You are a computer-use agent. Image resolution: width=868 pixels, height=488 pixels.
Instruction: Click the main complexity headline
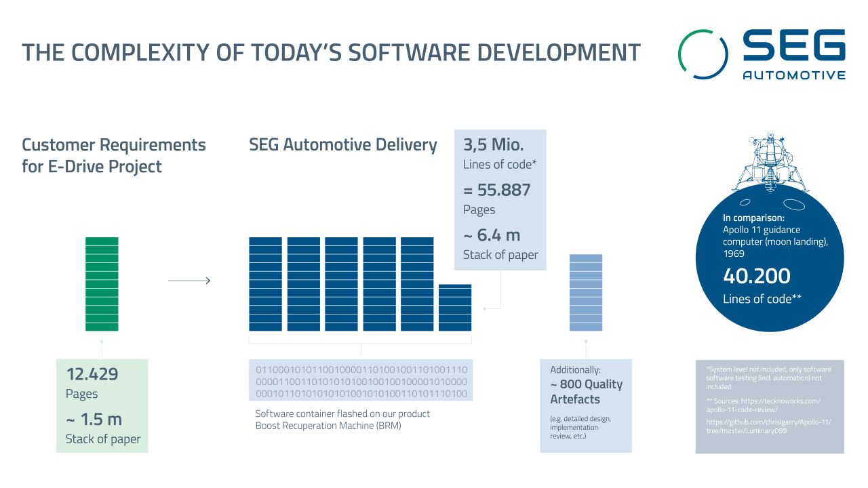click(x=332, y=51)
